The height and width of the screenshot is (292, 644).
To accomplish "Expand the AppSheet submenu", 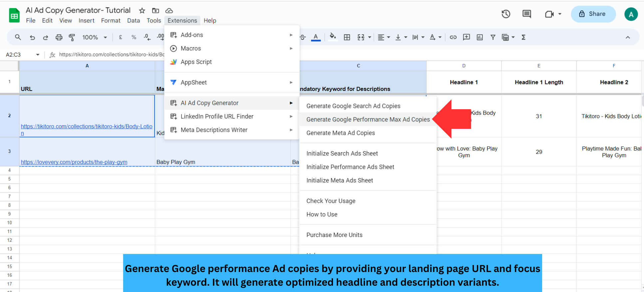I will [x=232, y=83].
